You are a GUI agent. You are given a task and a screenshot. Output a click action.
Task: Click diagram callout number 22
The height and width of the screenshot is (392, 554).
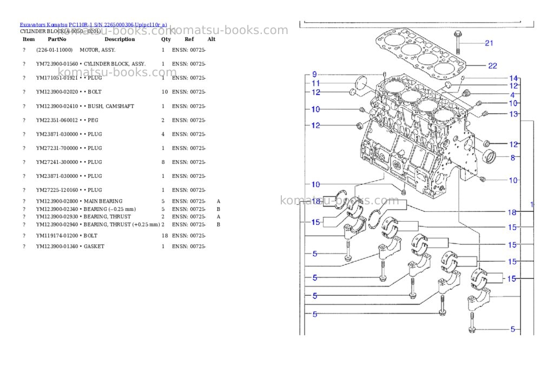tap(492, 65)
